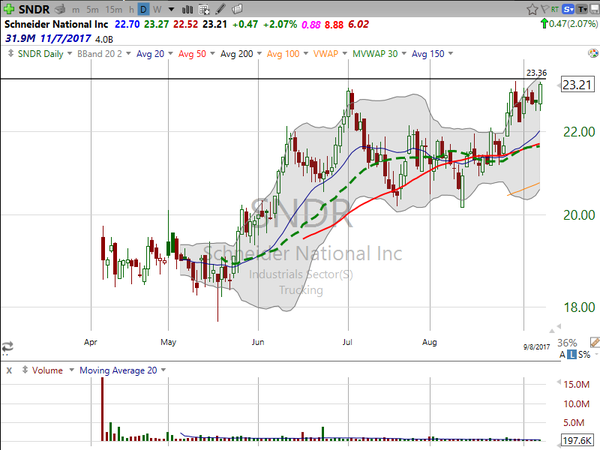This screenshot has height=450, width=600.
Task: Switch to 5m timeframe
Action: click(x=92, y=10)
